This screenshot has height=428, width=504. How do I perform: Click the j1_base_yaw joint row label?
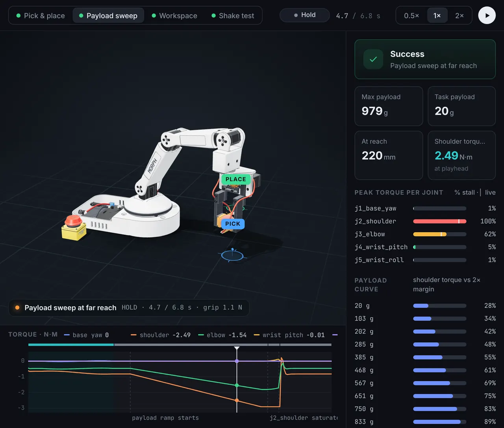coord(375,208)
